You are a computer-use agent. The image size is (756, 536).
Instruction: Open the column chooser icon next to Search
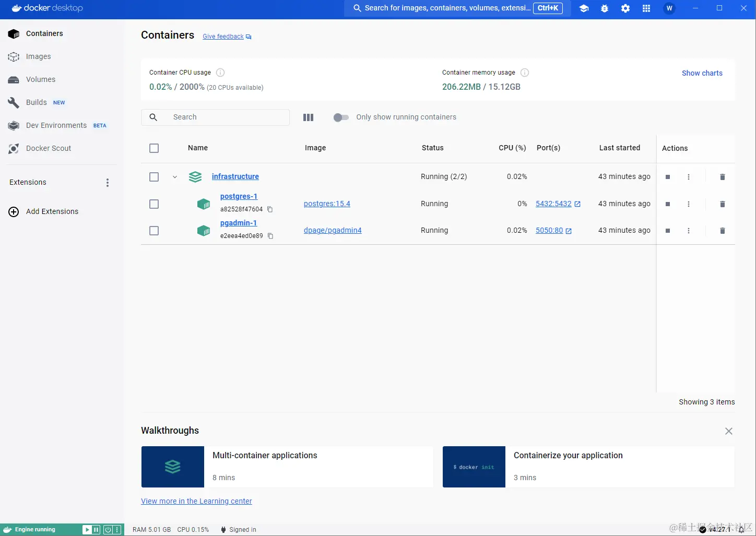coord(309,117)
